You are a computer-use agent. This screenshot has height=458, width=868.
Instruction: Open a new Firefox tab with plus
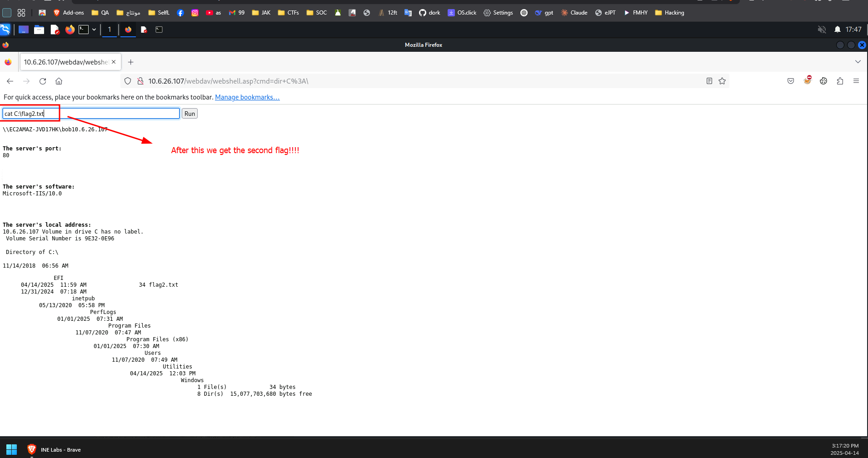131,62
